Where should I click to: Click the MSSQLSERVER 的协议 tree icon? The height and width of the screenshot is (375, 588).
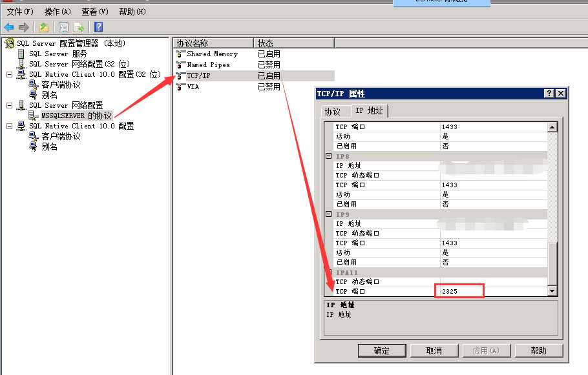[x=34, y=116]
